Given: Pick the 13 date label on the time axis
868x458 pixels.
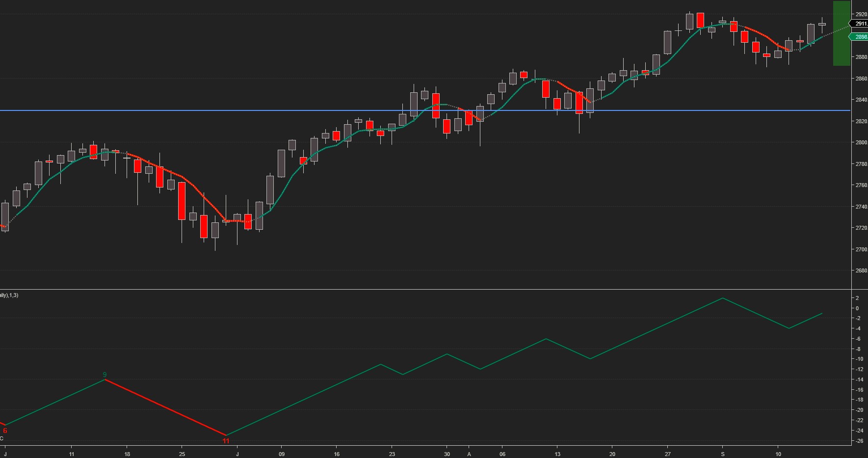Looking at the screenshot, I should click(x=557, y=454).
